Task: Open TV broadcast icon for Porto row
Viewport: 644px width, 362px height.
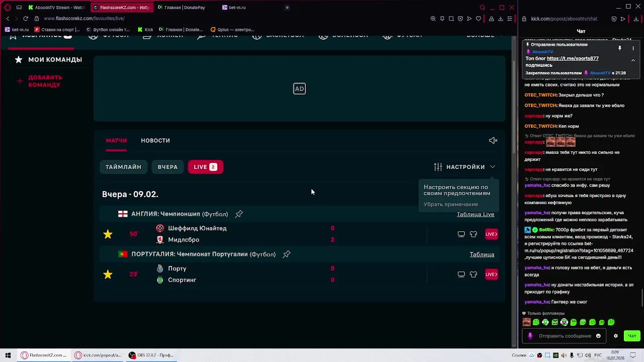Action: 461,274
